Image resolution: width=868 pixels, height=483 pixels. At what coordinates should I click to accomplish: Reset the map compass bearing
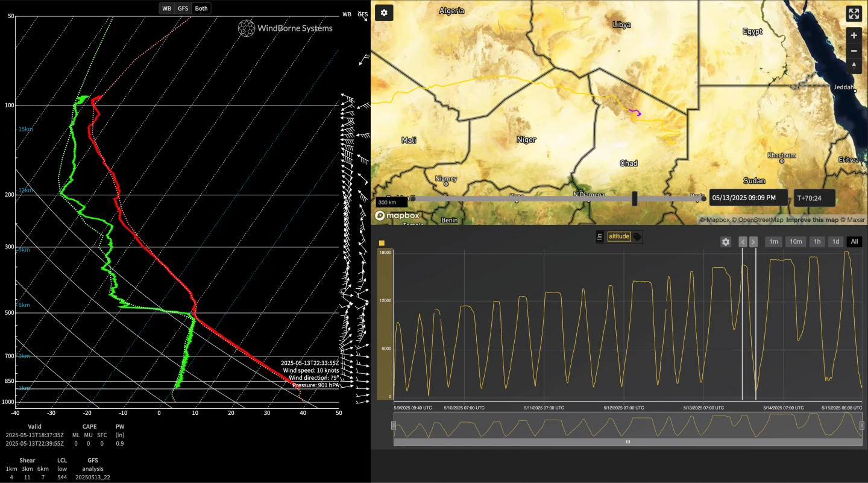854,65
